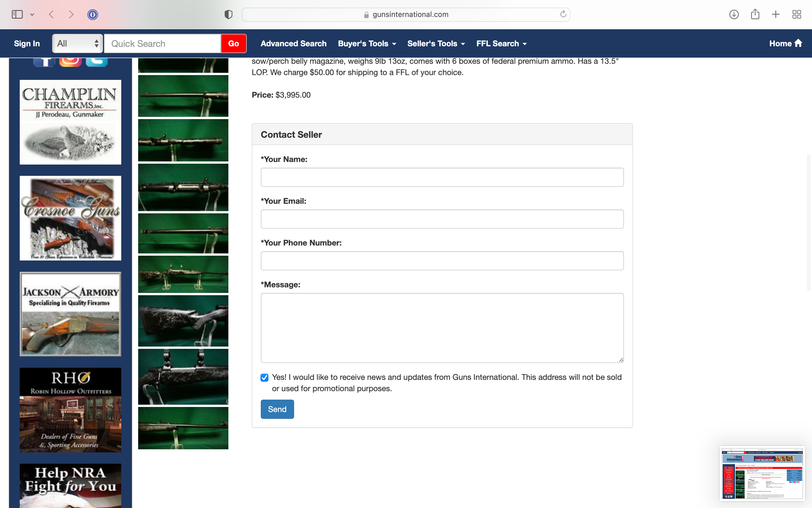The height and width of the screenshot is (508, 812).
Task: Open the Share menu icon
Action: 755,14
